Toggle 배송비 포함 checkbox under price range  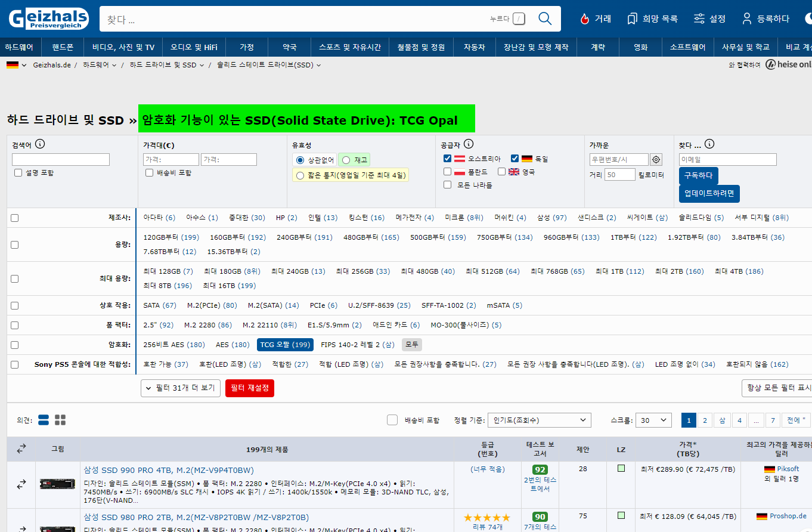150,172
